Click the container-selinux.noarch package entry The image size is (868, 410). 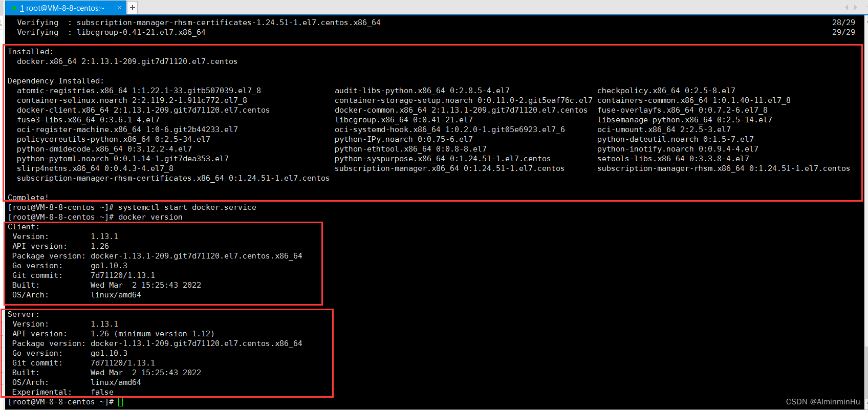[x=132, y=100]
